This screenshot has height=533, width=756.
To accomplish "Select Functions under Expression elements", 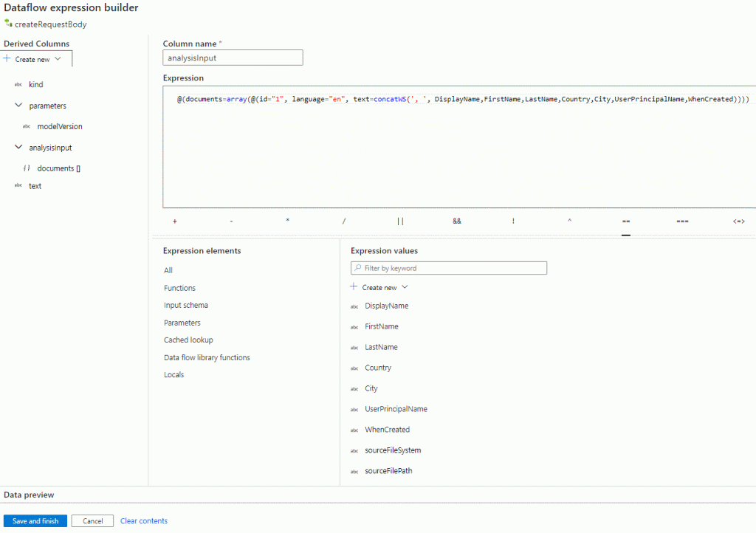I will tap(179, 288).
